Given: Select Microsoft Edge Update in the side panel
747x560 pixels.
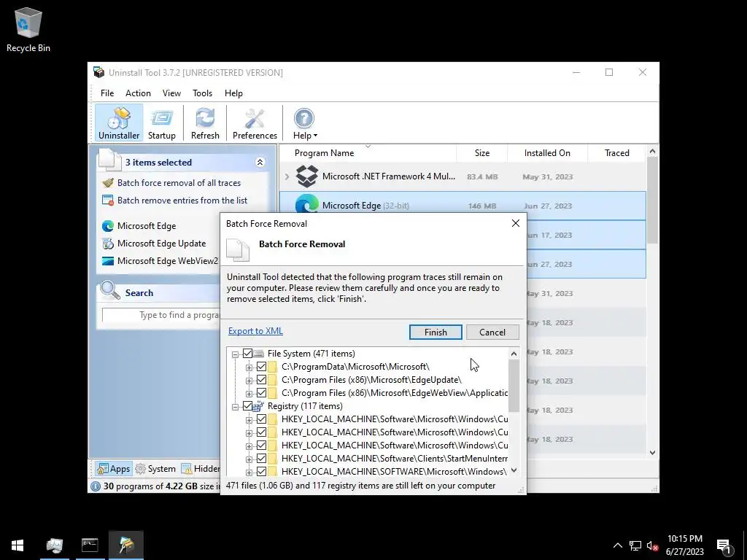Looking at the screenshot, I should [x=161, y=244].
